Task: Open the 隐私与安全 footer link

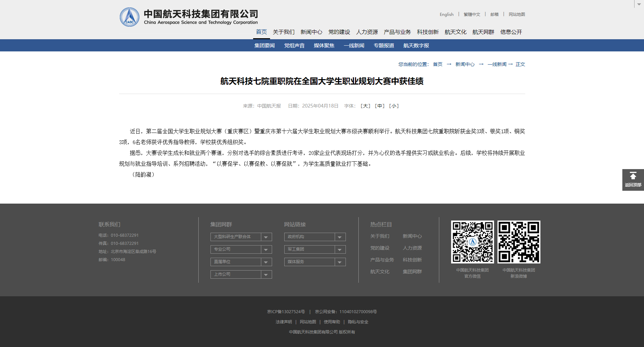Action: [358, 322]
